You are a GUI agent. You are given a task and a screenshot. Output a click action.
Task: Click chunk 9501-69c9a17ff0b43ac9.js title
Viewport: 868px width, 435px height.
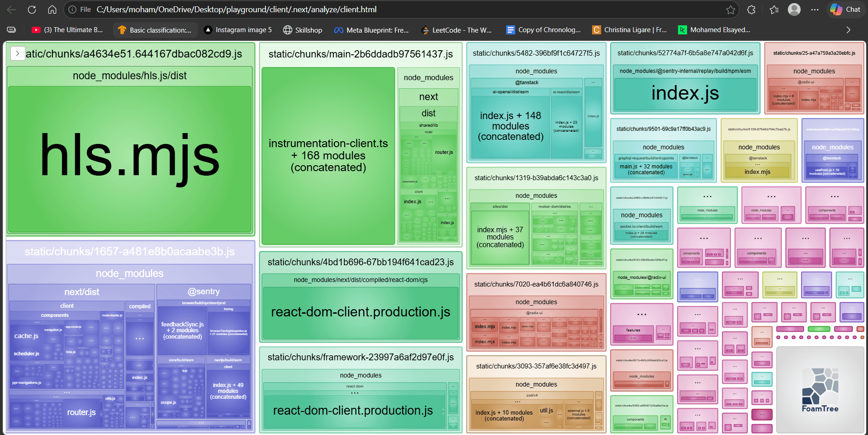pyautogui.click(x=664, y=129)
